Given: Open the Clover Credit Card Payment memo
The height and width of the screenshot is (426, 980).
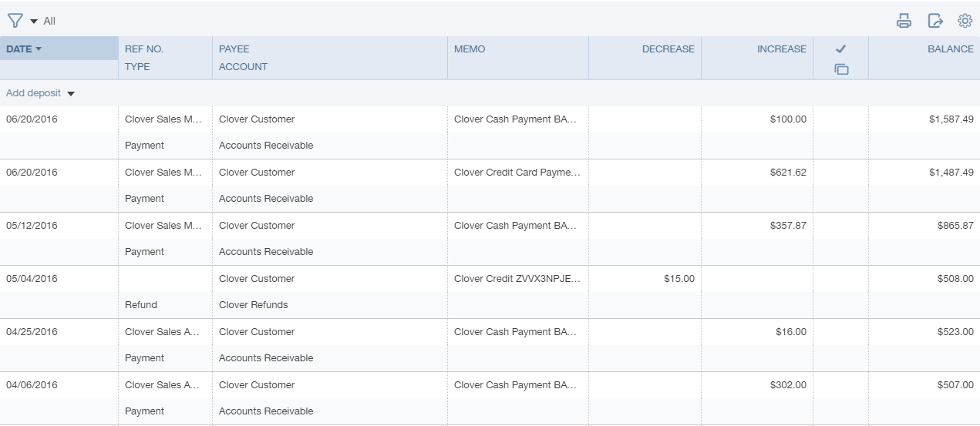Looking at the screenshot, I should pyautogui.click(x=517, y=173).
